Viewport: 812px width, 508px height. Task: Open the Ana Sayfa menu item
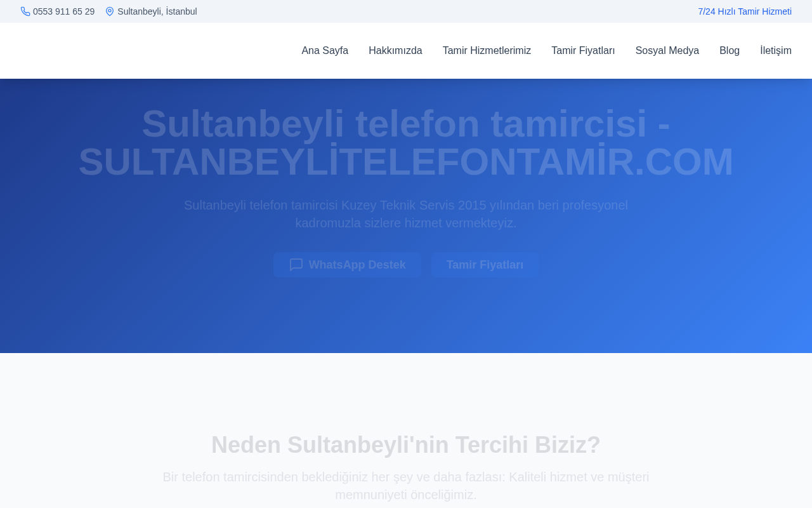click(325, 51)
